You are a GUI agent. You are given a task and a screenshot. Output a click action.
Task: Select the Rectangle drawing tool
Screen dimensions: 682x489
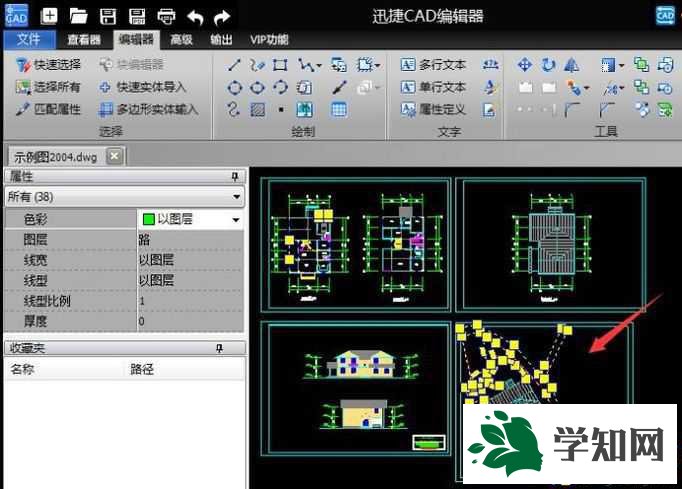point(280,65)
